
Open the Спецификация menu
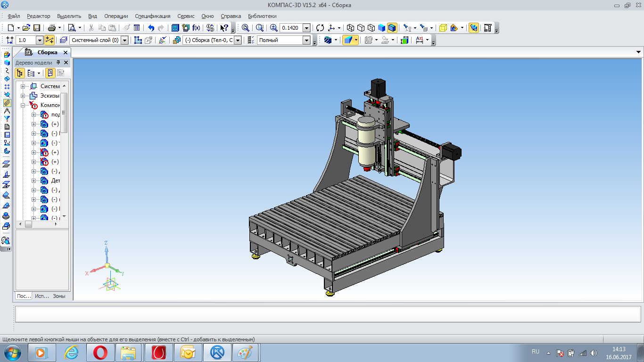coord(153,16)
